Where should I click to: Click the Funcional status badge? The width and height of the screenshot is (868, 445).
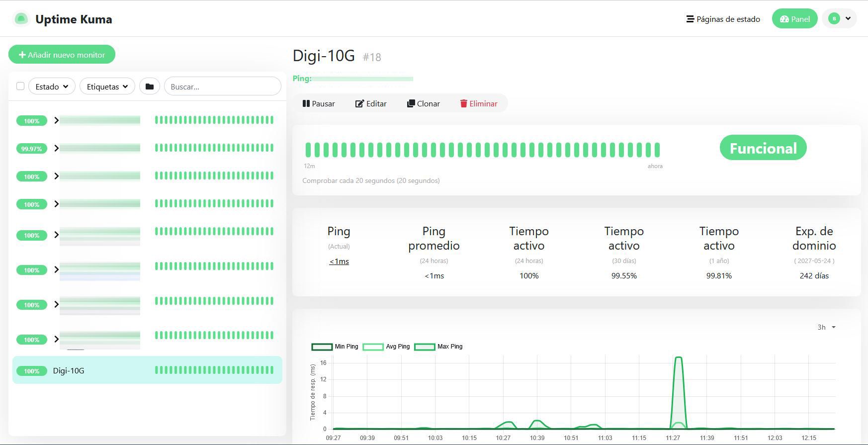[x=763, y=148]
